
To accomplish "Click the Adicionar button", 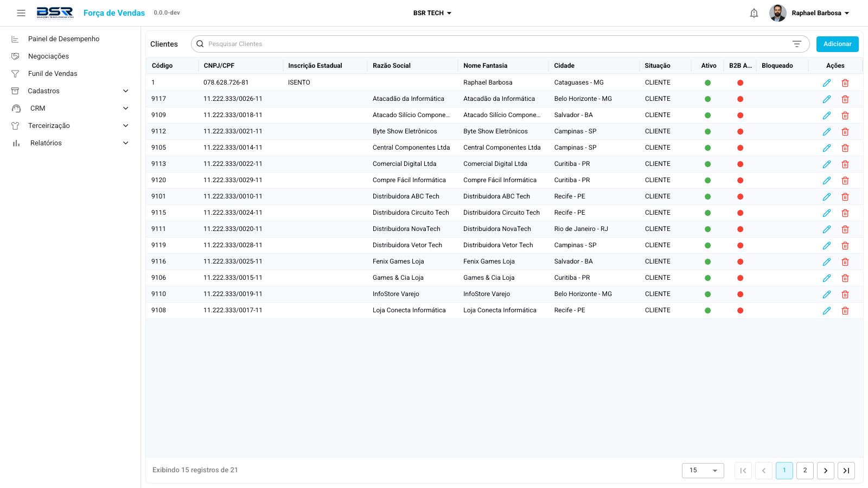I will 838,44.
